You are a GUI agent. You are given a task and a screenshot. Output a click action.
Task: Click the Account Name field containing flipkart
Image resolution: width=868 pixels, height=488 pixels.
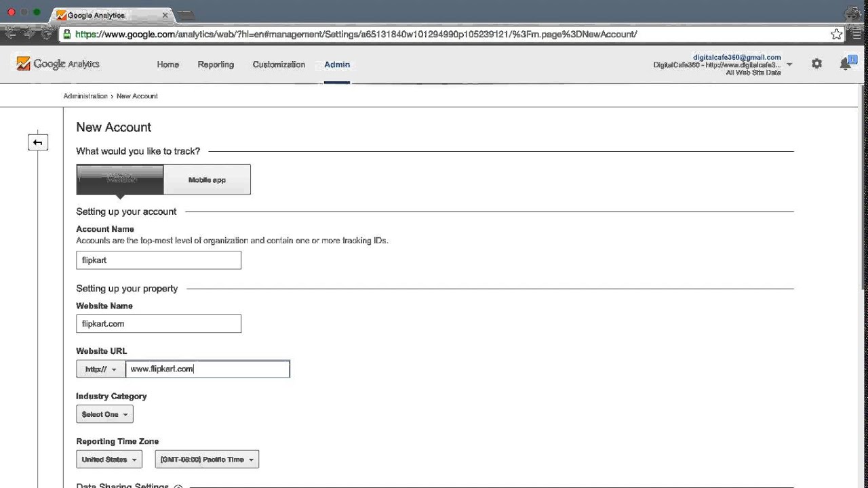[x=159, y=260]
